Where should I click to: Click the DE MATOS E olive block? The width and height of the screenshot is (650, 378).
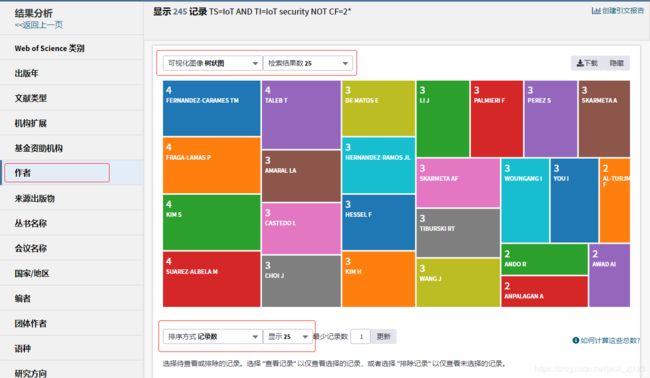pyautogui.click(x=378, y=109)
